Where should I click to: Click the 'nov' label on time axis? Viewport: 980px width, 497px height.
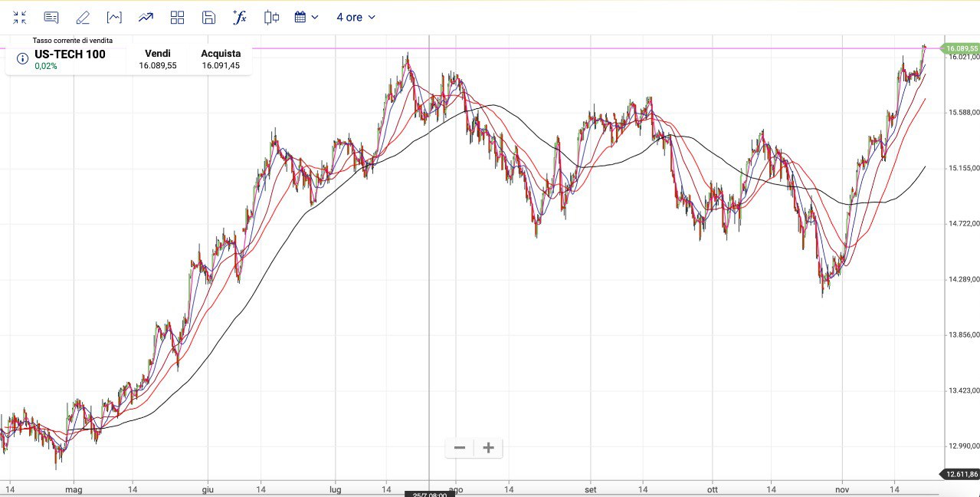coord(842,489)
